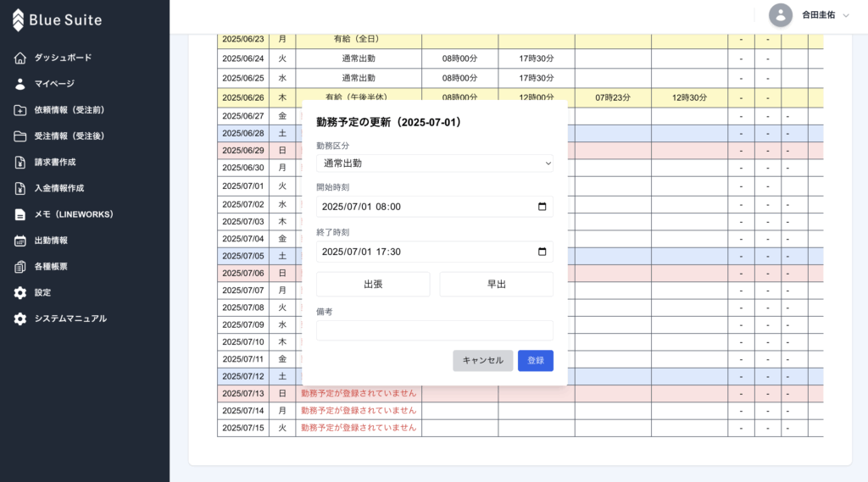Click the 2025/06/26 date cell
The width and height of the screenshot is (868, 482).
point(243,97)
